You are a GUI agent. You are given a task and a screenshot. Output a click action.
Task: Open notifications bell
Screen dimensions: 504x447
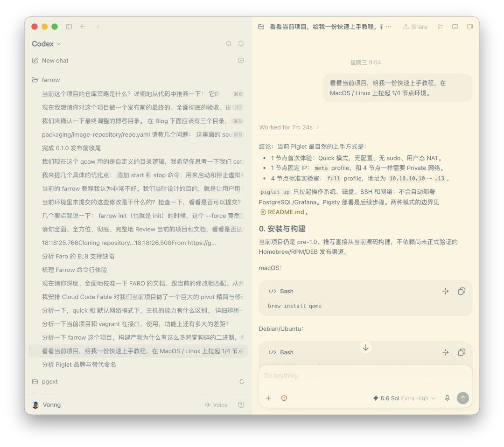click(x=241, y=44)
